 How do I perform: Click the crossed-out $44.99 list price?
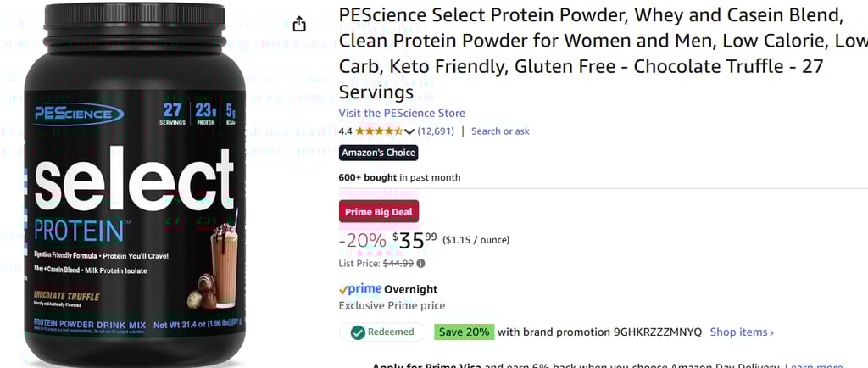[398, 264]
